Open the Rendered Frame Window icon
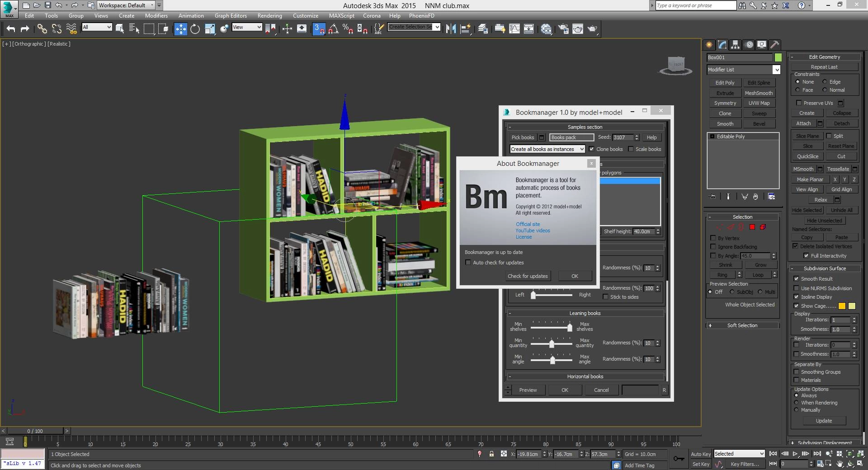 [x=578, y=29]
